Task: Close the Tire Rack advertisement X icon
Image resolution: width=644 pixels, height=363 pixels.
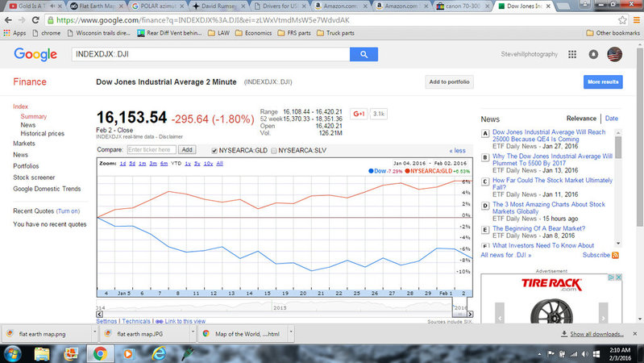Action: click(x=618, y=277)
